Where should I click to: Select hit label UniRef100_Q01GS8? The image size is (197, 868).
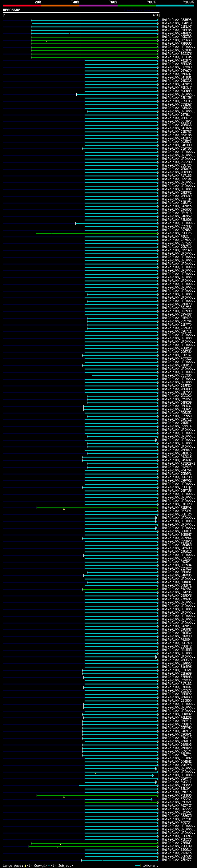177,40
